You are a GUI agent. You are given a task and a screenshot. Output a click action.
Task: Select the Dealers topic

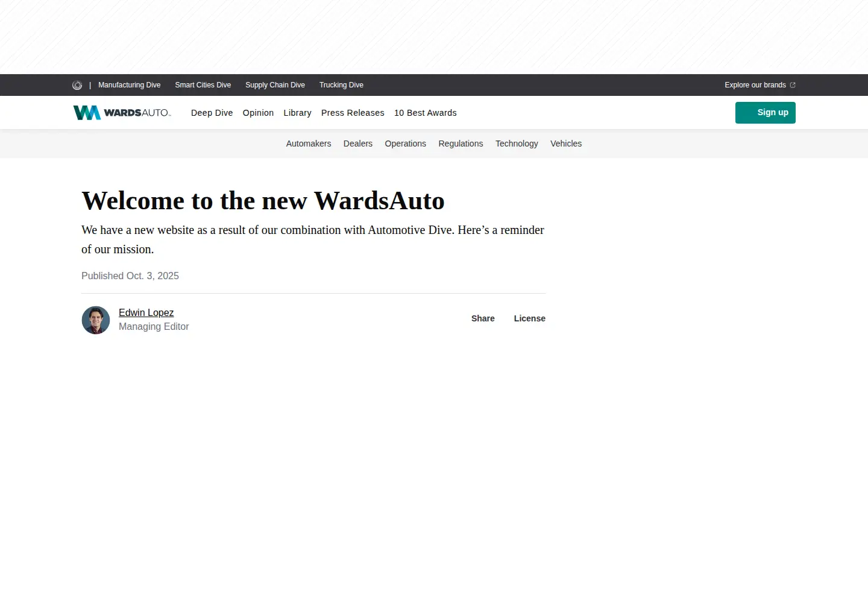(x=358, y=144)
